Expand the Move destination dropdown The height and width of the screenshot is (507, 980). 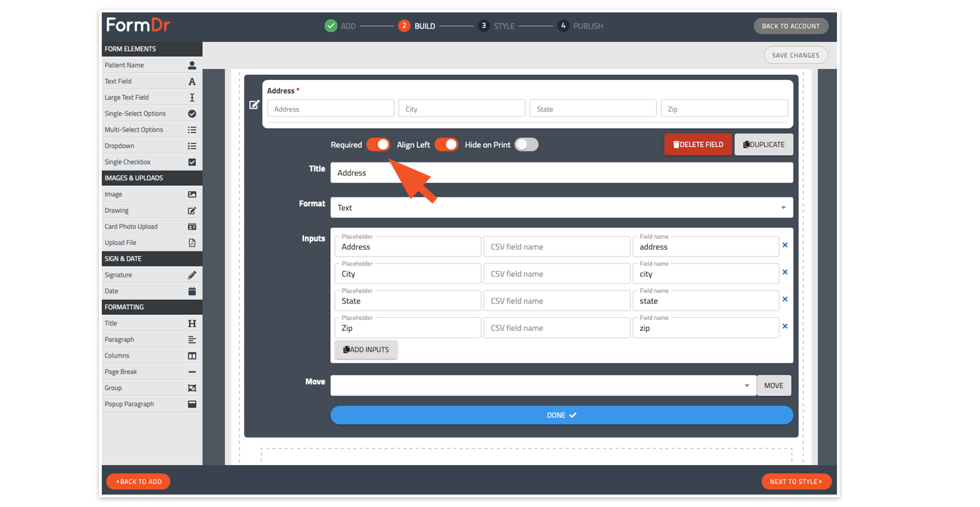543,385
